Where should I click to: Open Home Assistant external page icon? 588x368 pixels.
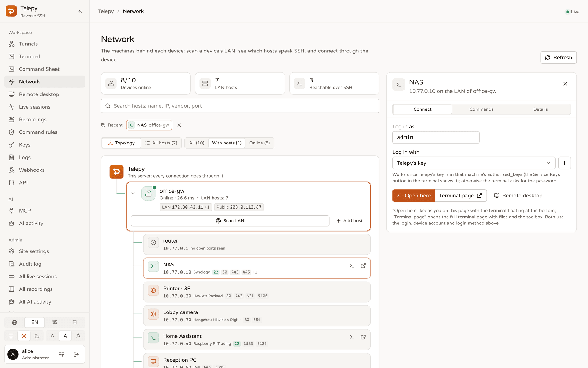[363, 337]
